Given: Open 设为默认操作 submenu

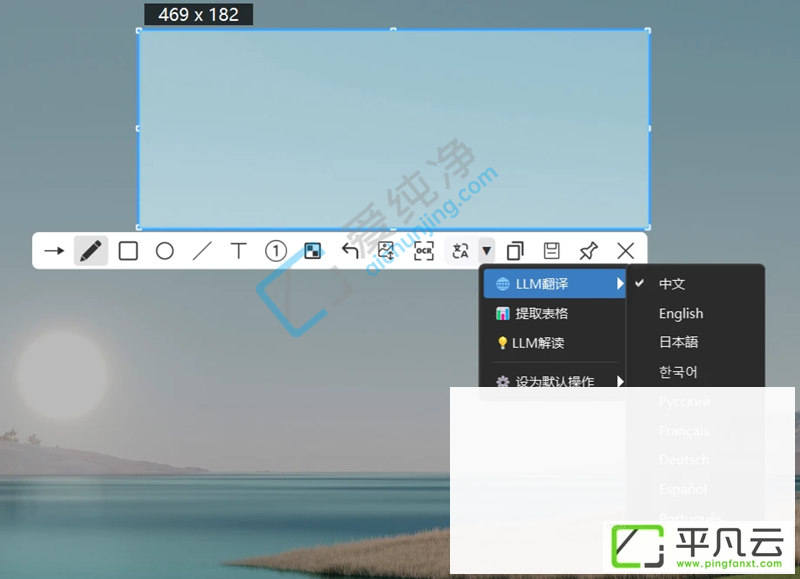Looking at the screenshot, I should coord(554,381).
